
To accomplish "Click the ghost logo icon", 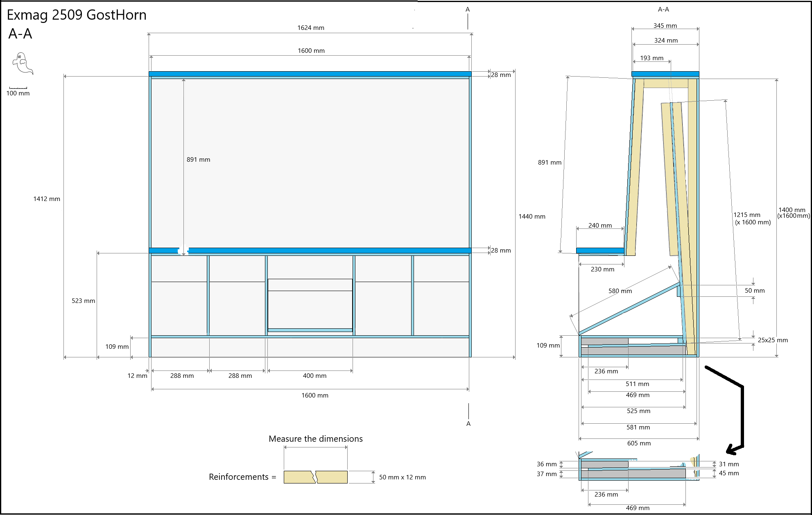I will (x=22, y=63).
